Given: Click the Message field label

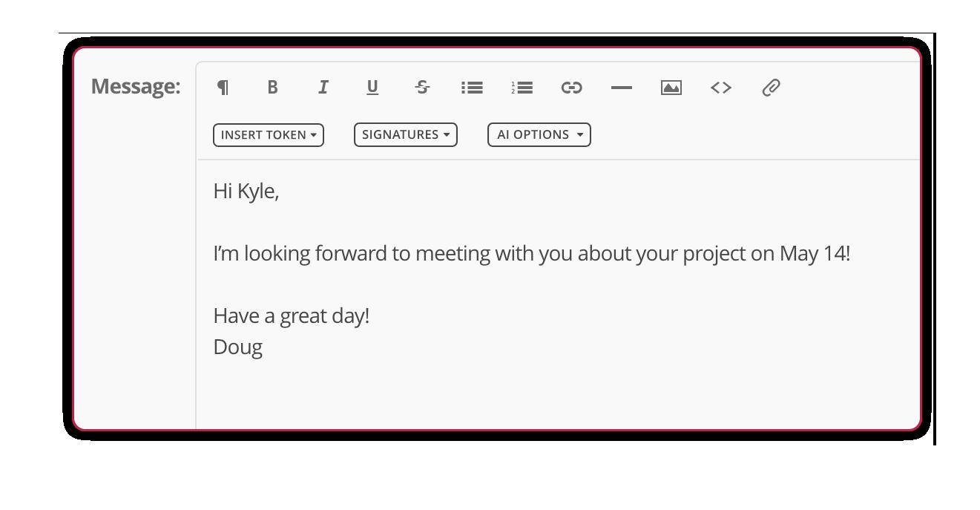Looking at the screenshot, I should (136, 86).
